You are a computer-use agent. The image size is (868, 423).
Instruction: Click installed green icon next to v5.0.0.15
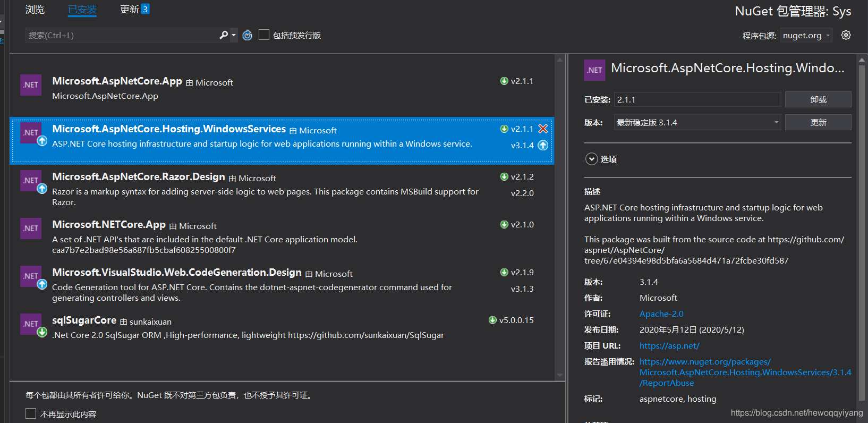pyautogui.click(x=492, y=320)
